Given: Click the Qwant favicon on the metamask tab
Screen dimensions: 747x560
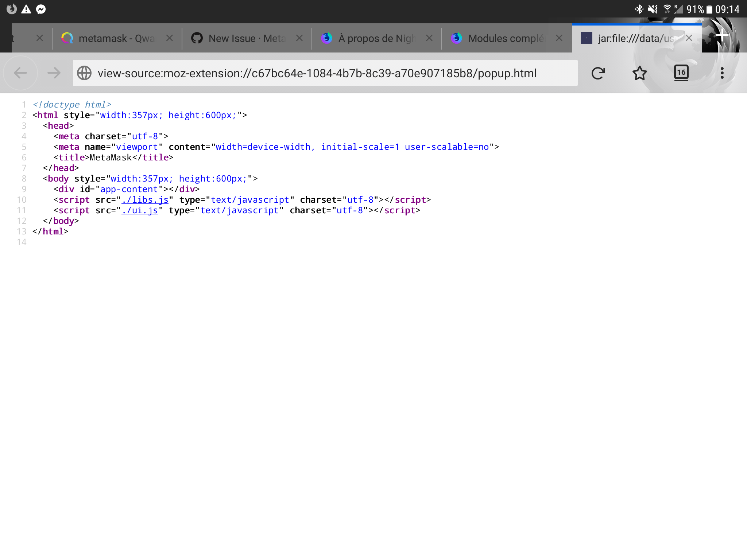Looking at the screenshot, I should tap(67, 38).
